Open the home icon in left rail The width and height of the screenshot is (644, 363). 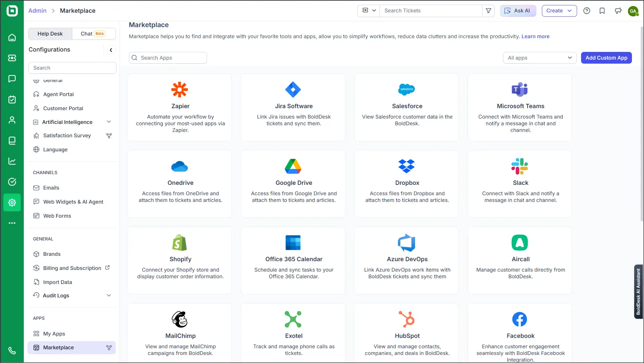tap(12, 38)
